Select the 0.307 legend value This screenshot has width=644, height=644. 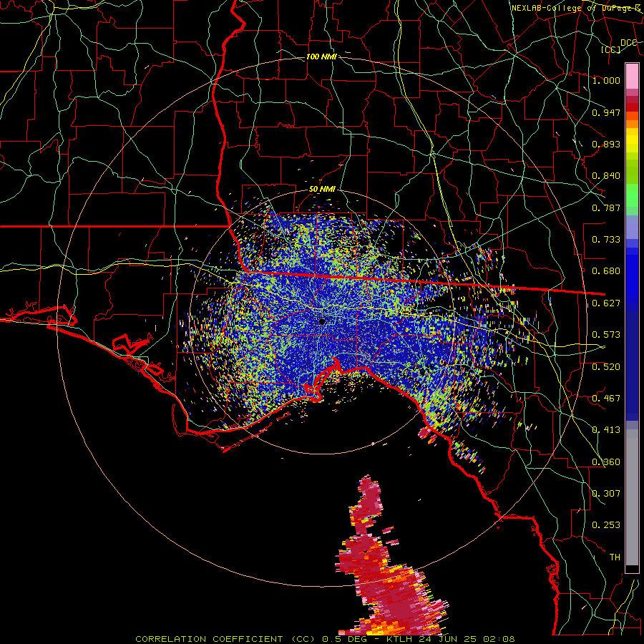click(606, 494)
